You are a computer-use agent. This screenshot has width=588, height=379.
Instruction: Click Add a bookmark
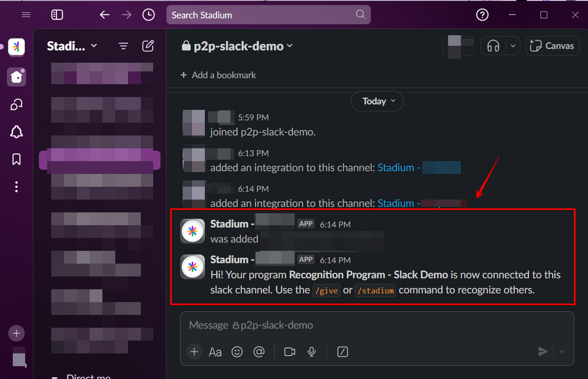pyautogui.click(x=219, y=75)
